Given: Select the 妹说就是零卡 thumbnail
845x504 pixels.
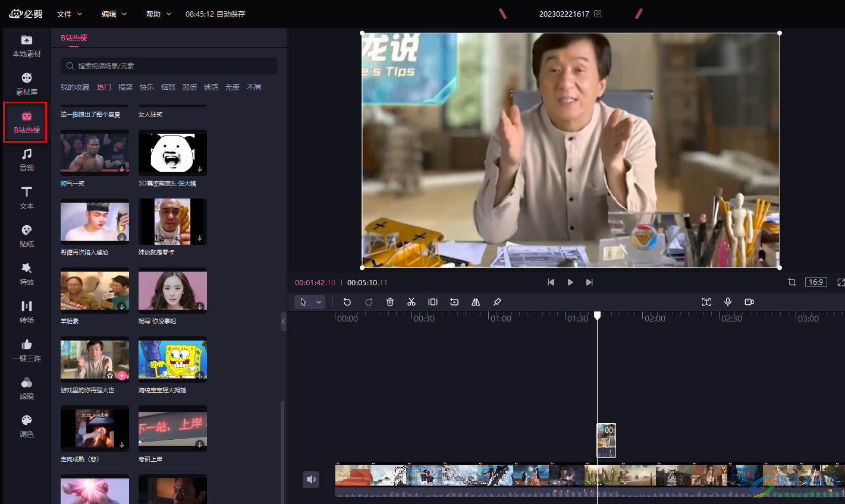Looking at the screenshot, I should [x=172, y=222].
